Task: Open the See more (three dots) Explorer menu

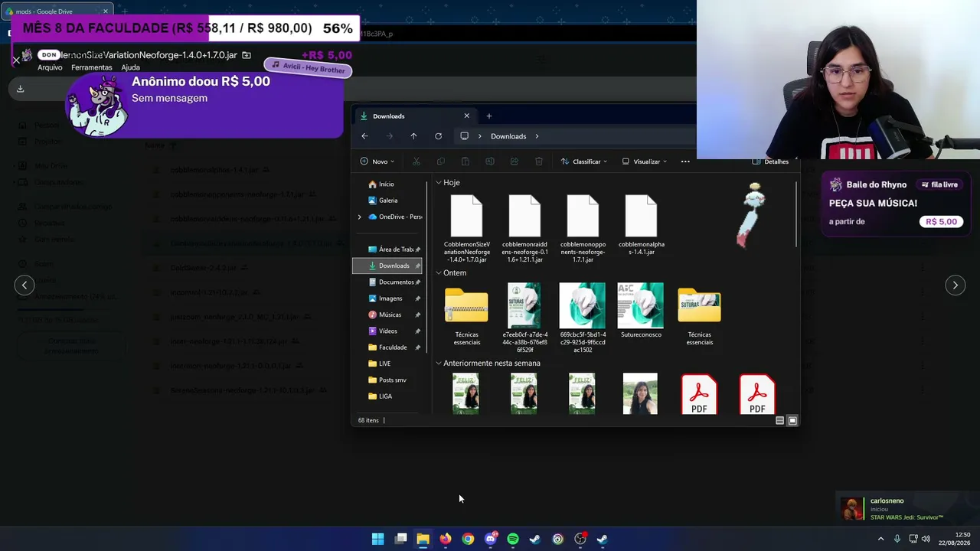Action: pyautogui.click(x=685, y=161)
